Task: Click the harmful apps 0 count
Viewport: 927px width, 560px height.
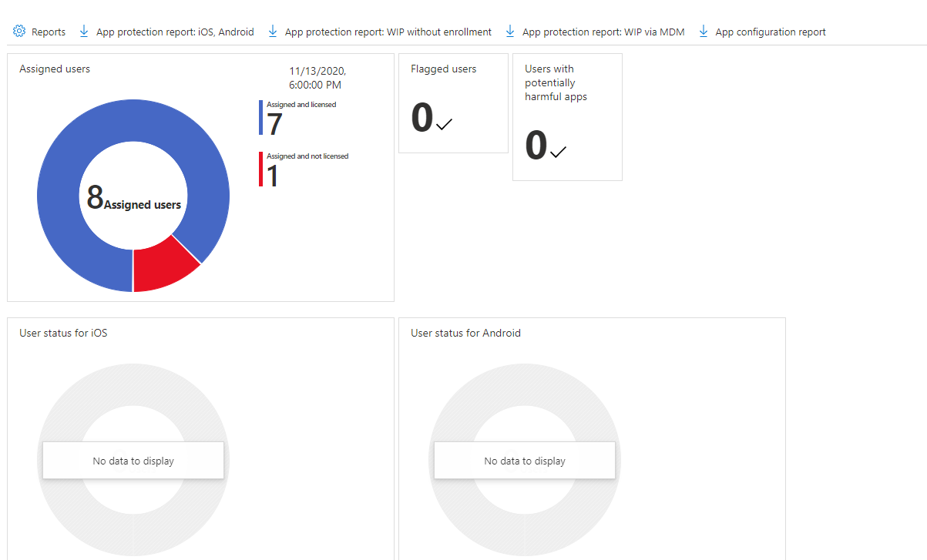Action: pos(536,146)
